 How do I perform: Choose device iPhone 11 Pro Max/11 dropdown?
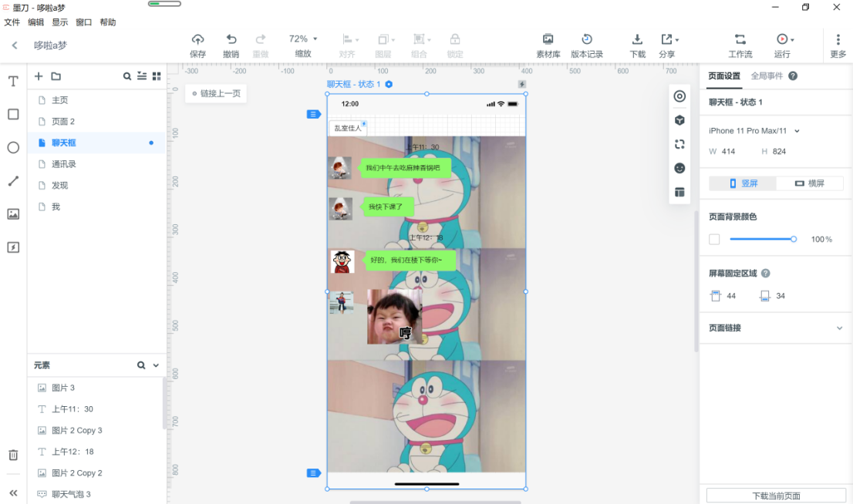tap(754, 131)
